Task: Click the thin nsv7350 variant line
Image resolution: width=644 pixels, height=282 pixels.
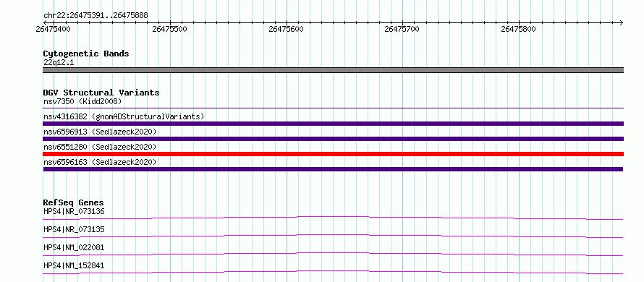Action: click(333, 108)
